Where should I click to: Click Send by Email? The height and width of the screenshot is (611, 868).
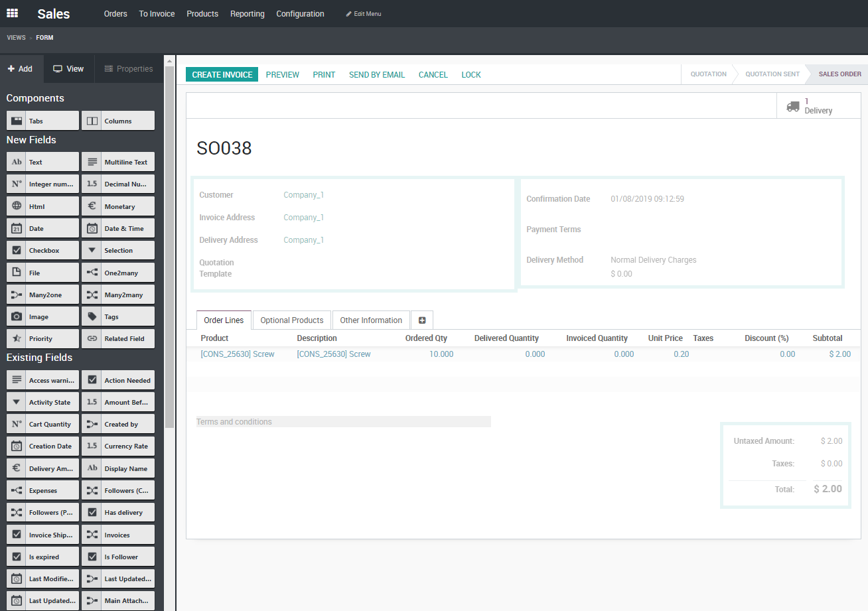coord(377,75)
